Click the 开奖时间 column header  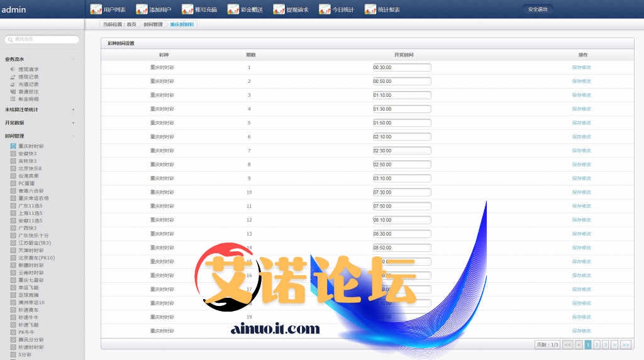tap(404, 55)
